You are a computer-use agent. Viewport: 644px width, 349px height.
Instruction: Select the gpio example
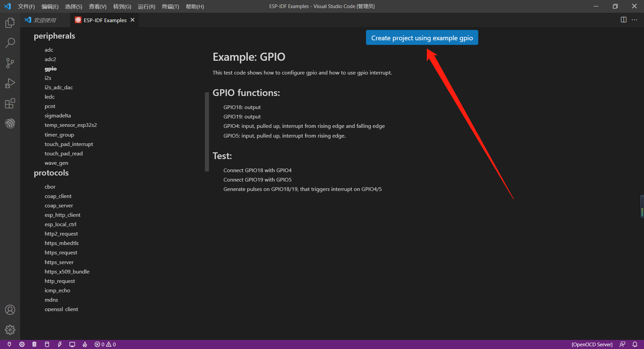coord(51,68)
